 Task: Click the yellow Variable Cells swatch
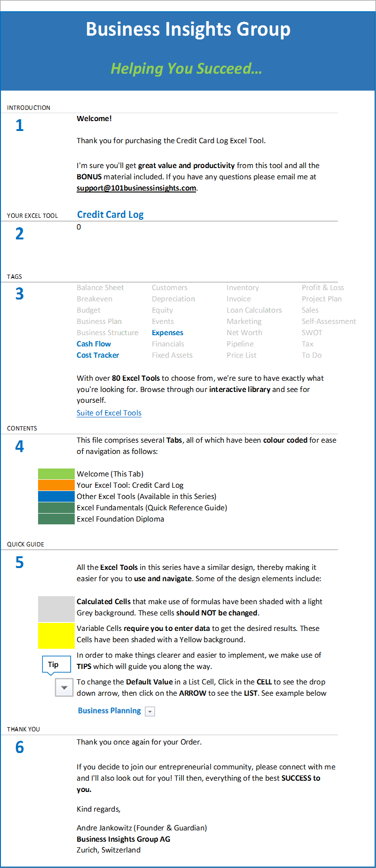point(56,636)
